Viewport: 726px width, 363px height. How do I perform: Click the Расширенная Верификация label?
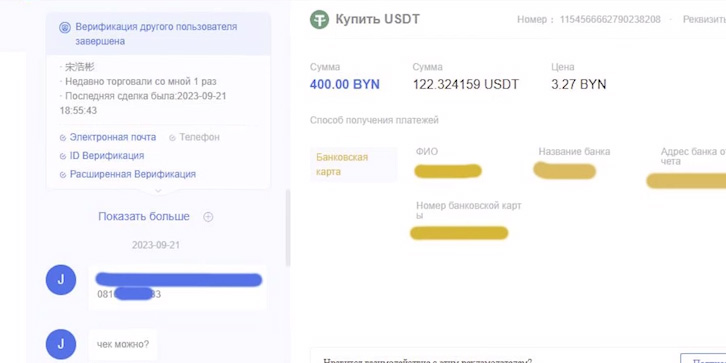tap(132, 174)
